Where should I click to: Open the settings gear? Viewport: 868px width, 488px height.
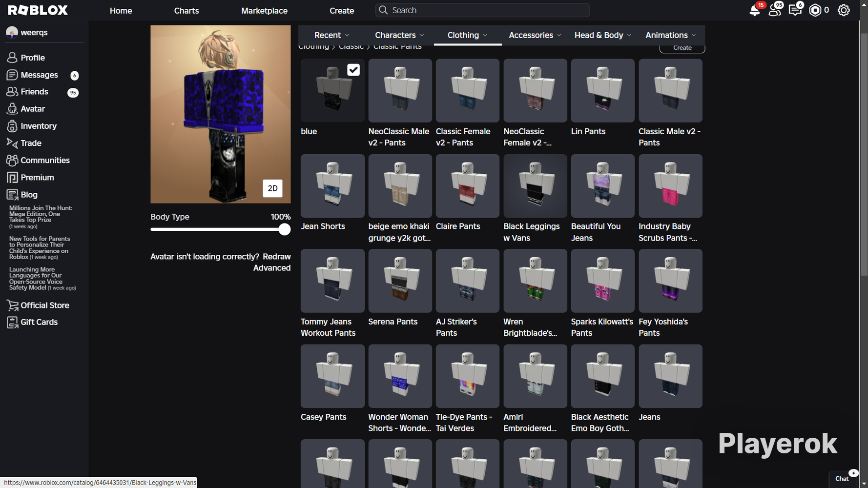(x=844, y=10)
